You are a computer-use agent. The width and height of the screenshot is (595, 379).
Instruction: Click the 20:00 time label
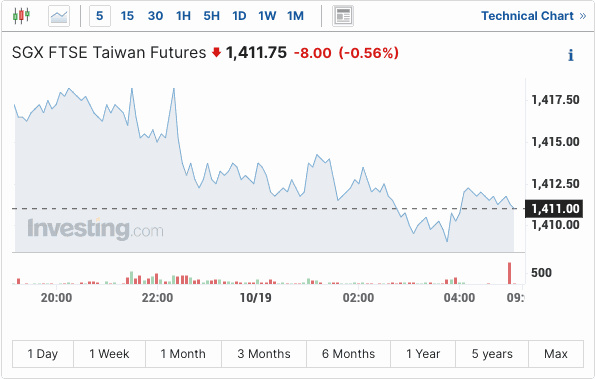pos(57,298)
